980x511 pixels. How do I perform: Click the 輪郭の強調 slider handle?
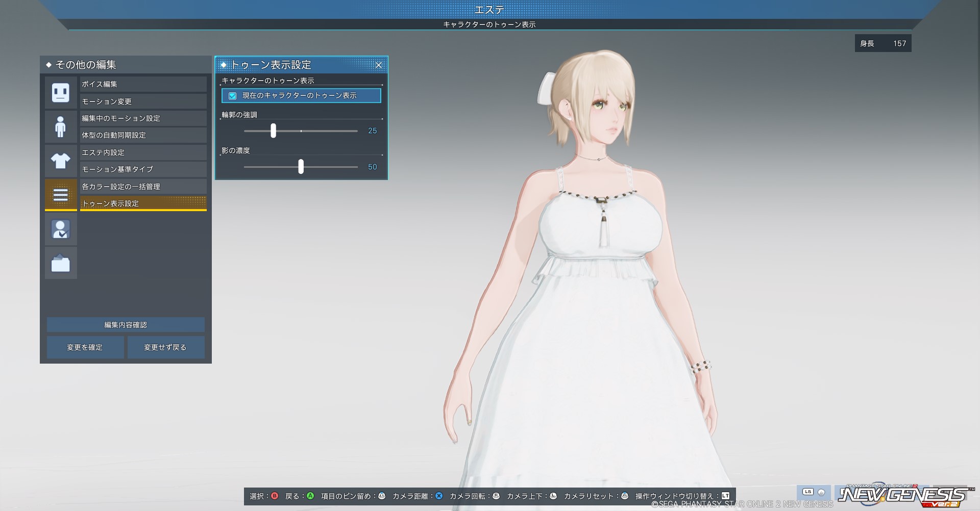[273, 131]
